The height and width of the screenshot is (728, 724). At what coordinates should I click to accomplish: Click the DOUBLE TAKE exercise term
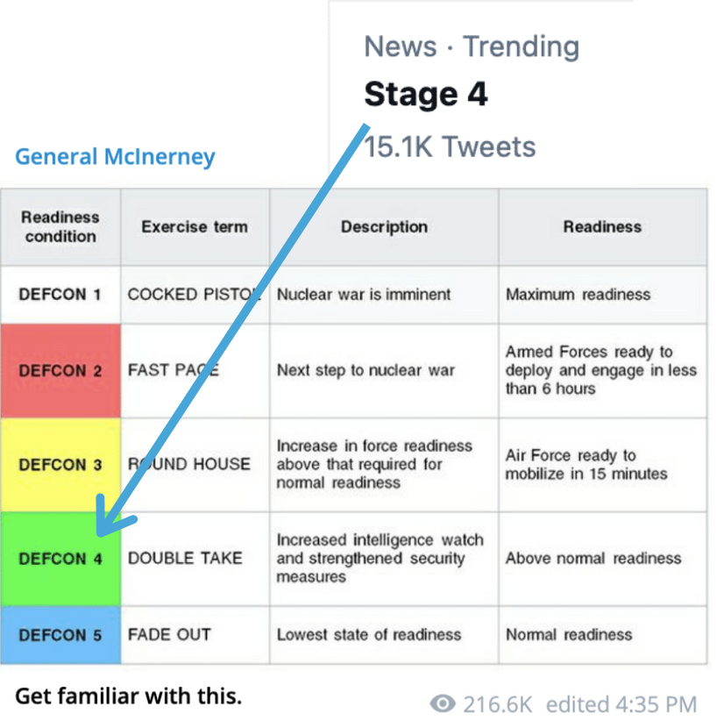(185, 558)
